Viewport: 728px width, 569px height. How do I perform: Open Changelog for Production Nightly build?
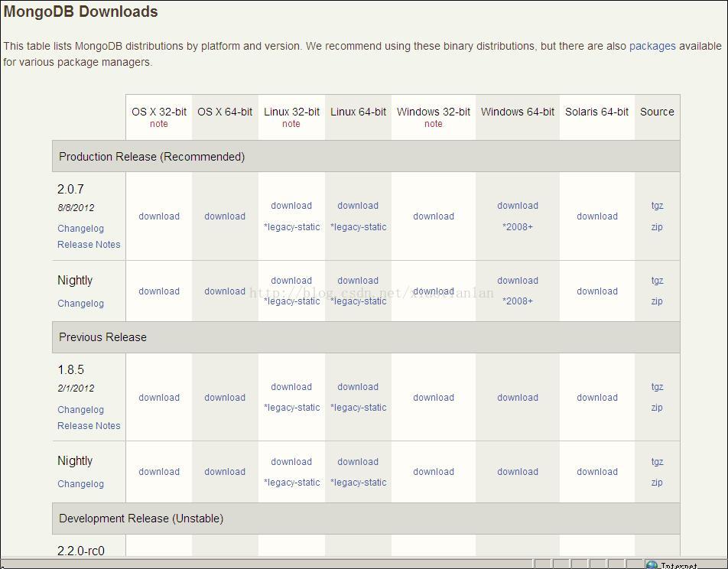(x=81, y=304)
